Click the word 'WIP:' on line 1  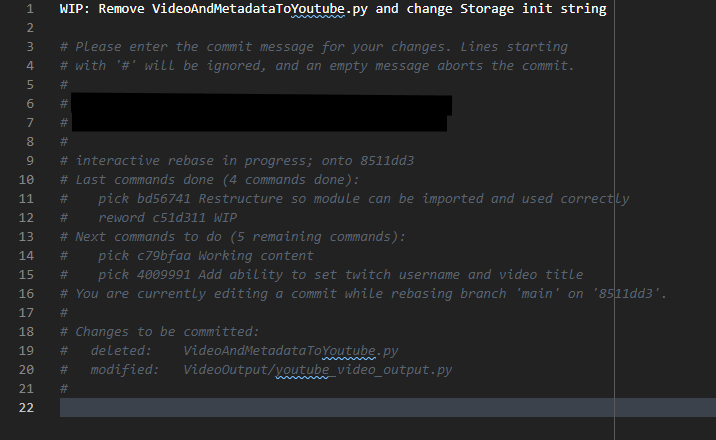tap(75, 9)
